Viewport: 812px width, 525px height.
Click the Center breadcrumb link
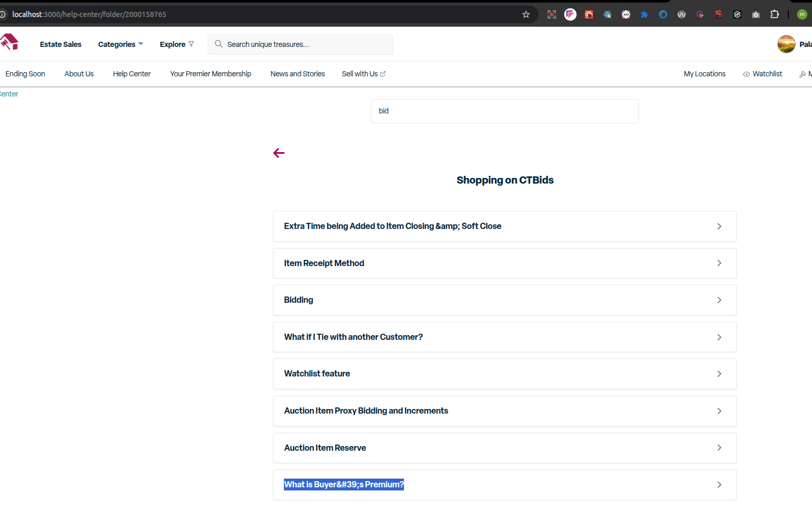tap(9, 94)
